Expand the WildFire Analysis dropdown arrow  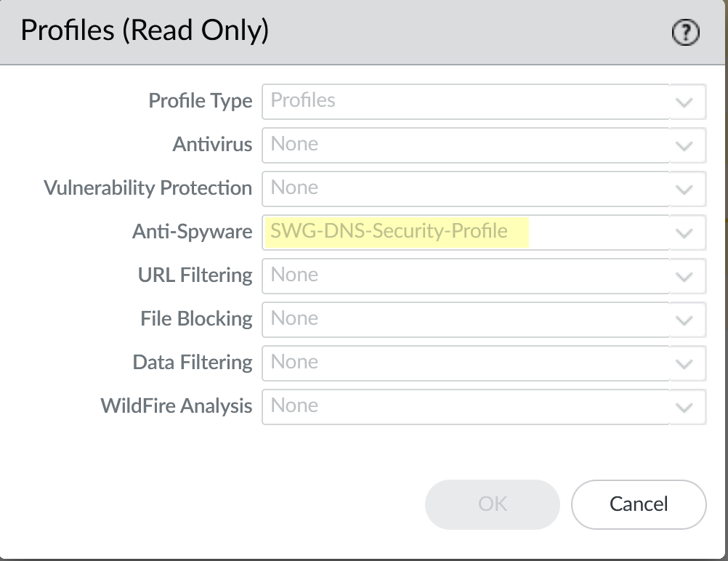(684, 407)
